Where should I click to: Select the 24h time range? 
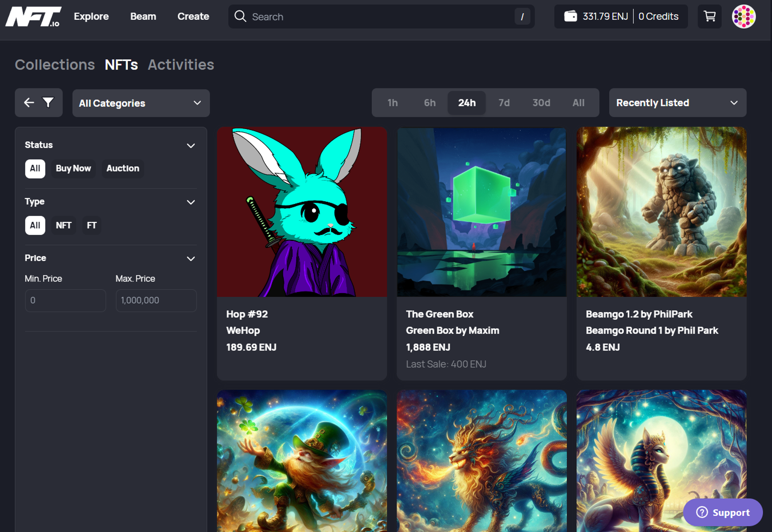[467, 103]
